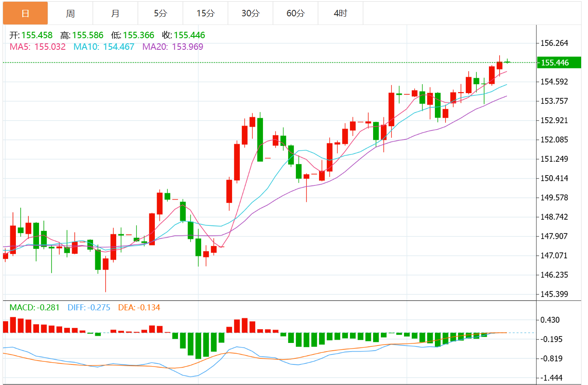Click the green current price tag on the axis
This screenshot has height=385, width=588.
[559, 63]
